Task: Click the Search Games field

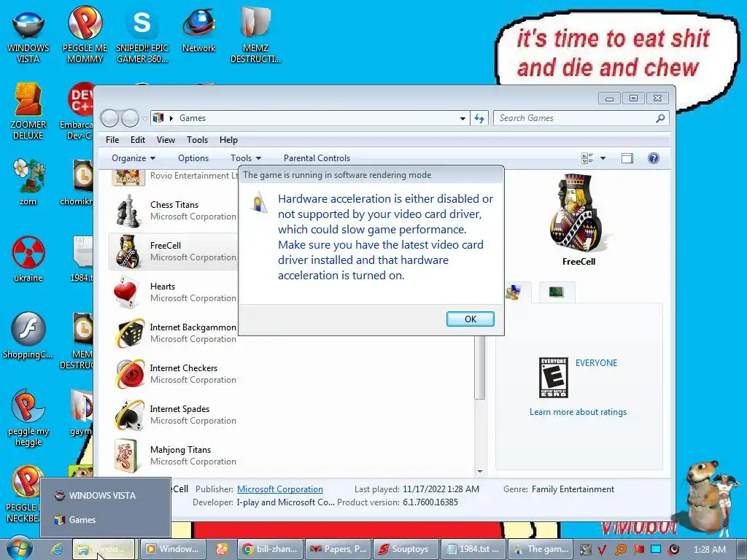Action: [x=574, y=118]
